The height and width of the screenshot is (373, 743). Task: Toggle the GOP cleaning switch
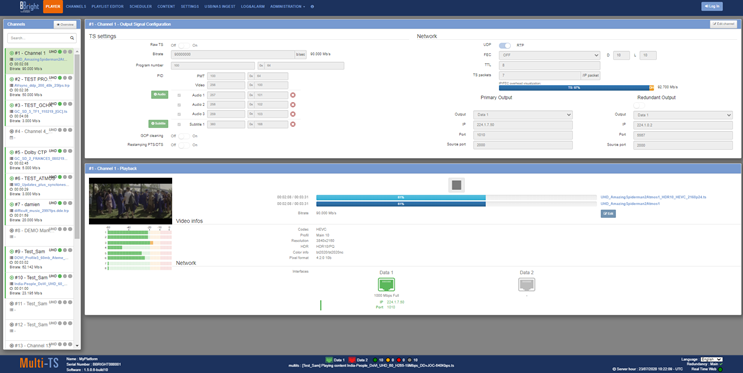184,136
